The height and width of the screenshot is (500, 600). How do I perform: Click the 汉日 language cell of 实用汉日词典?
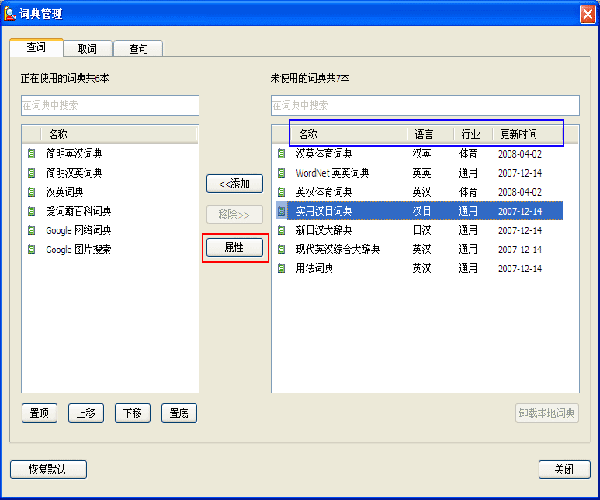click(422, 211)
